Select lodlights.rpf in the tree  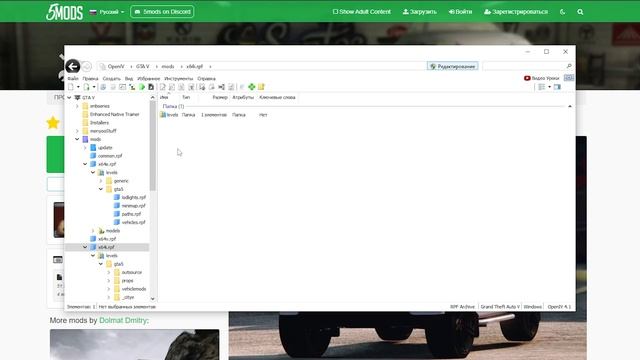pyautogui.click(x=133, y=197)
